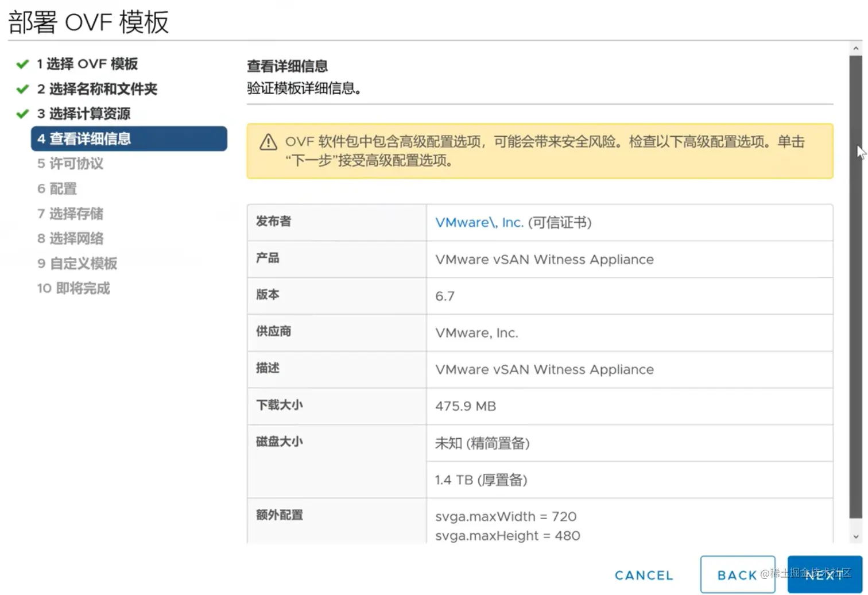Image resolution: width=868 pixels, height=595 pixels.
Task: Click the 验证模板详细信息 subtitle
Action: coord(304,88)
